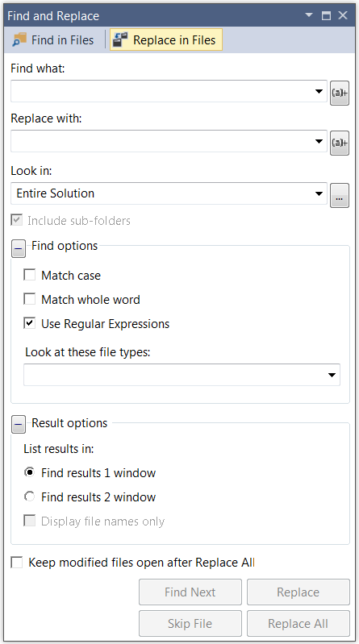Image resolution: width=359 pixels, height=644 pixels.
Task: Open expression builder beside Replace with
Action: (340, 143)
